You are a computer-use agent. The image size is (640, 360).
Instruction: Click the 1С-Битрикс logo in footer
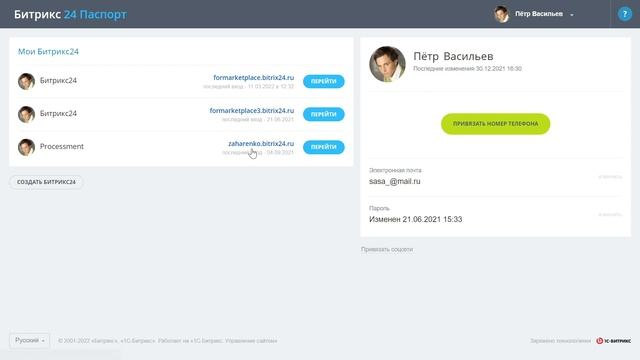pyautogui.click(x=613, y=341)
